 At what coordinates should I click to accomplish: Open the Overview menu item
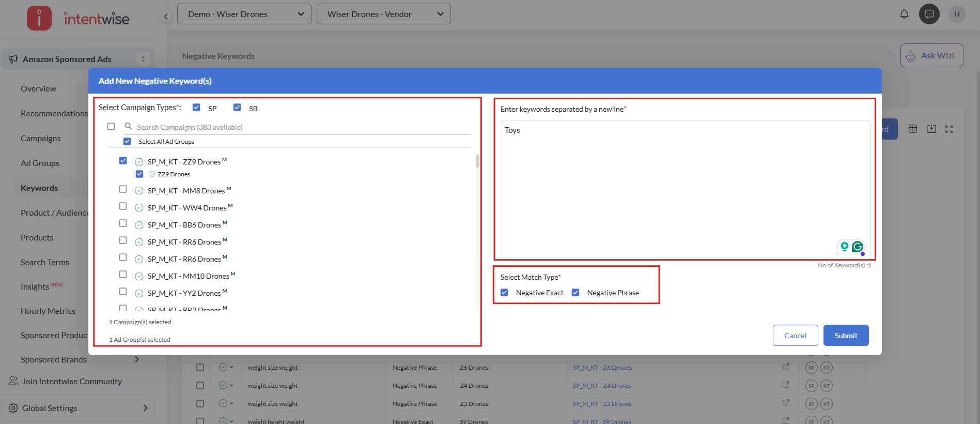(x=38, y=89)
